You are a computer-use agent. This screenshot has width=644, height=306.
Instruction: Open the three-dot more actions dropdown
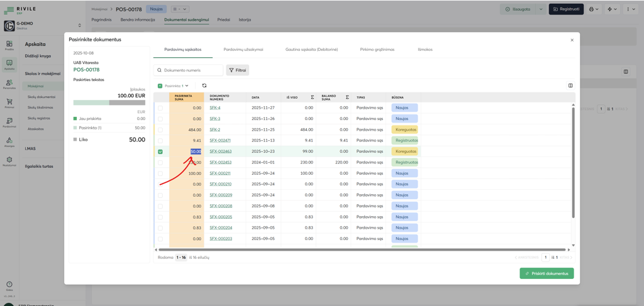630,9
